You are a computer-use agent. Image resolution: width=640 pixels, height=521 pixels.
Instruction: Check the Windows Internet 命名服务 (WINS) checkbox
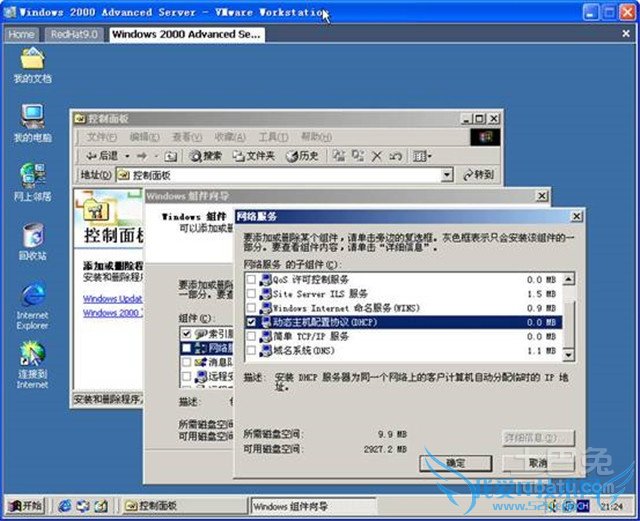click(x=251, y=307)
